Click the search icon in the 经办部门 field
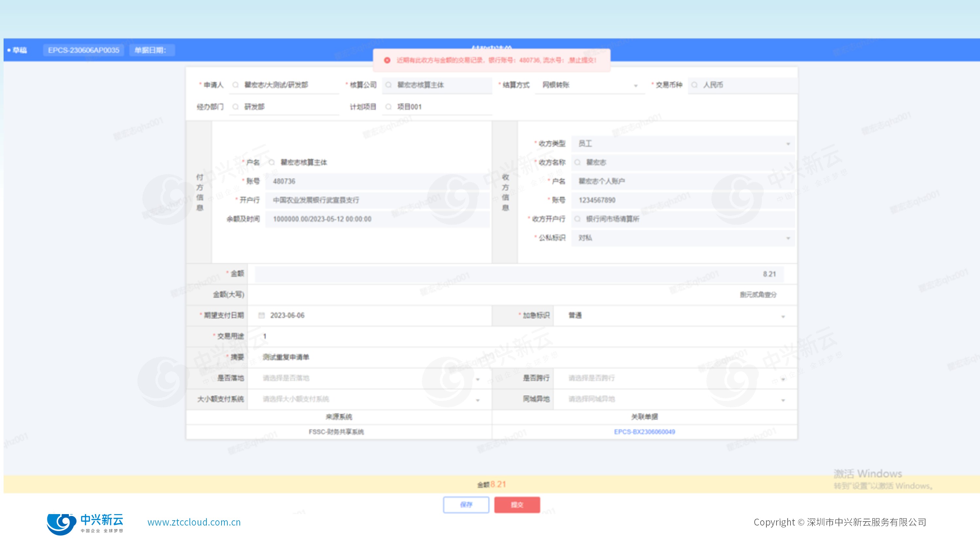The image size is (980, 551). point(236,107)
